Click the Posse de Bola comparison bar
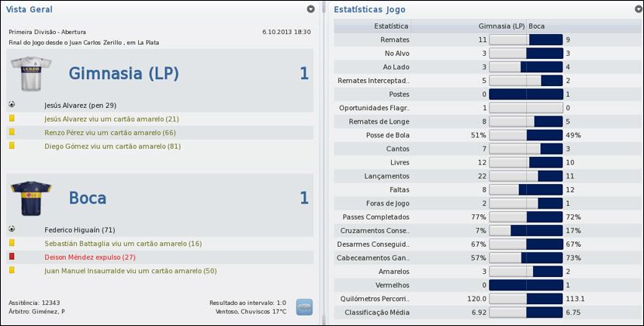644x326 pixels. (526, 135)
